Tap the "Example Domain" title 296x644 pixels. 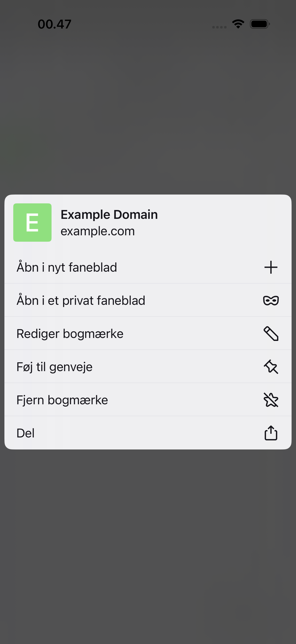(109, 214)
